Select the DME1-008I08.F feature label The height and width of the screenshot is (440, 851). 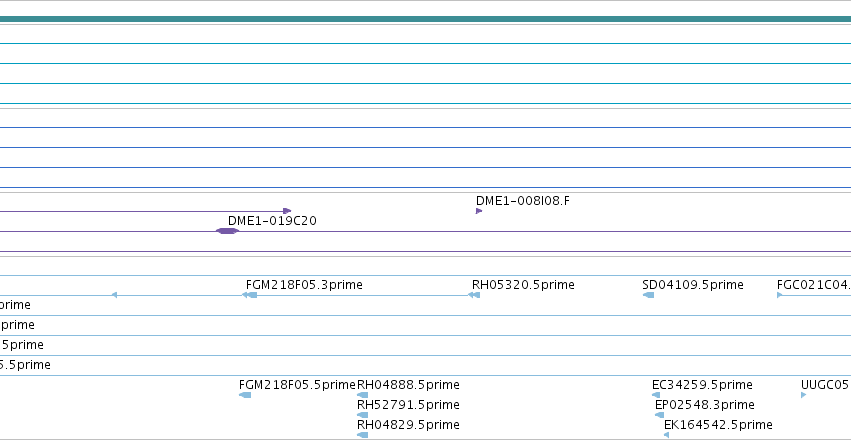[523, 201]
